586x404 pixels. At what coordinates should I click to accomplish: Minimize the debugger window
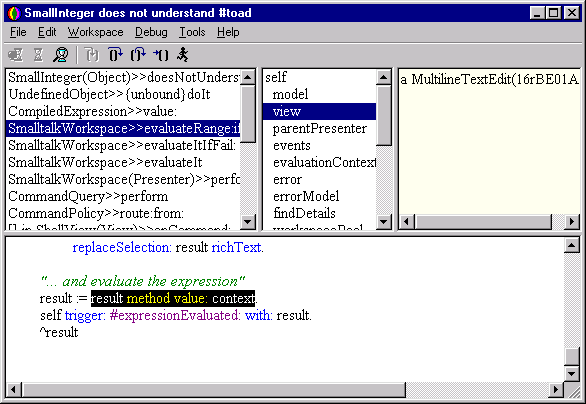tap(537, 13)
